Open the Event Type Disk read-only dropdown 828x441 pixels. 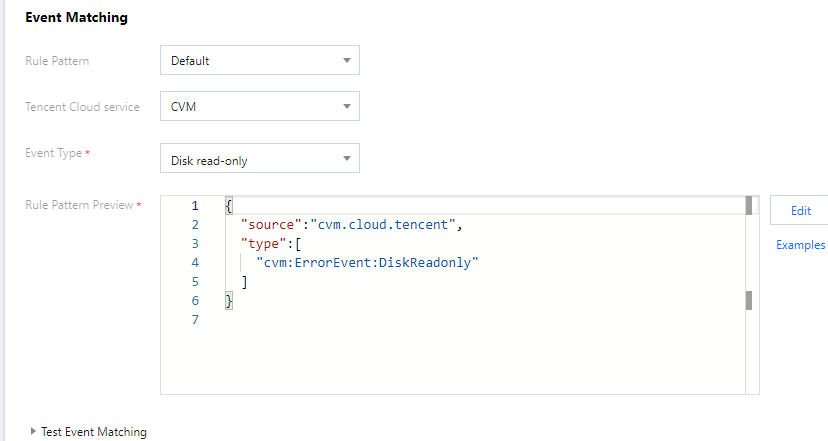pyautogui.click(x=259, y=158)
